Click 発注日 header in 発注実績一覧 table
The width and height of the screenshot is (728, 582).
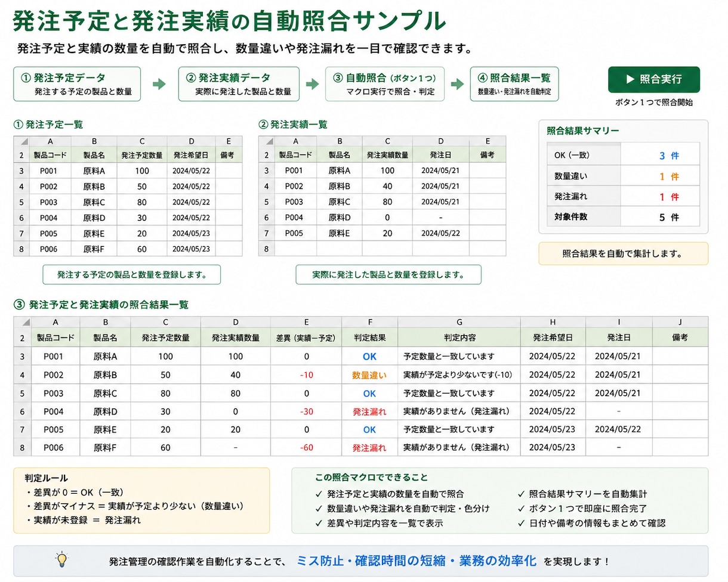[x=440, y=155]
